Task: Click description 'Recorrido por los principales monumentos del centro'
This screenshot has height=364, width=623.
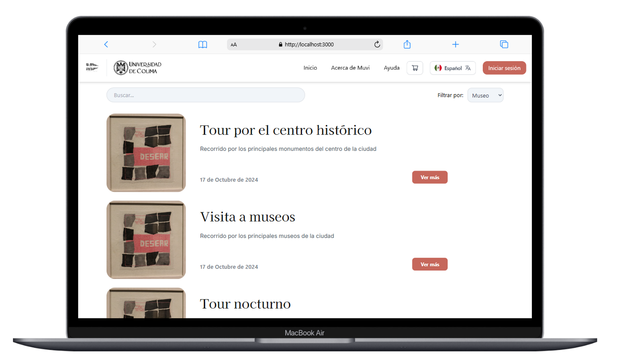Action: pyautogui.click(x=288, y=149)
